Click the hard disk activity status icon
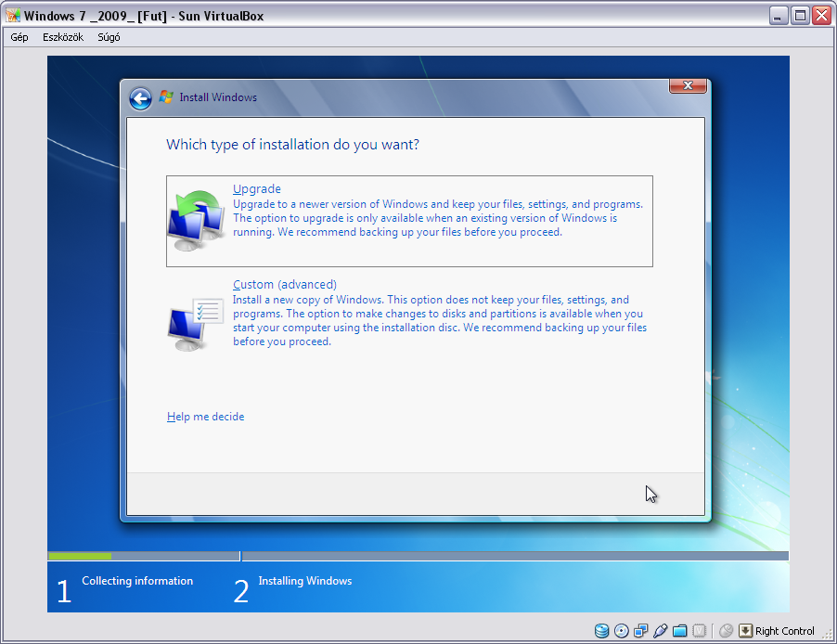Image resolution: width=837 pixels, height=644 pixels. [601, 631]
